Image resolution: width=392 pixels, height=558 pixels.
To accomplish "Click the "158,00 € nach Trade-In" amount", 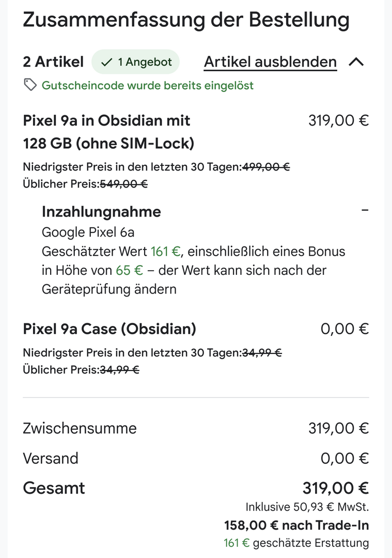I will [x=296, y=525].
